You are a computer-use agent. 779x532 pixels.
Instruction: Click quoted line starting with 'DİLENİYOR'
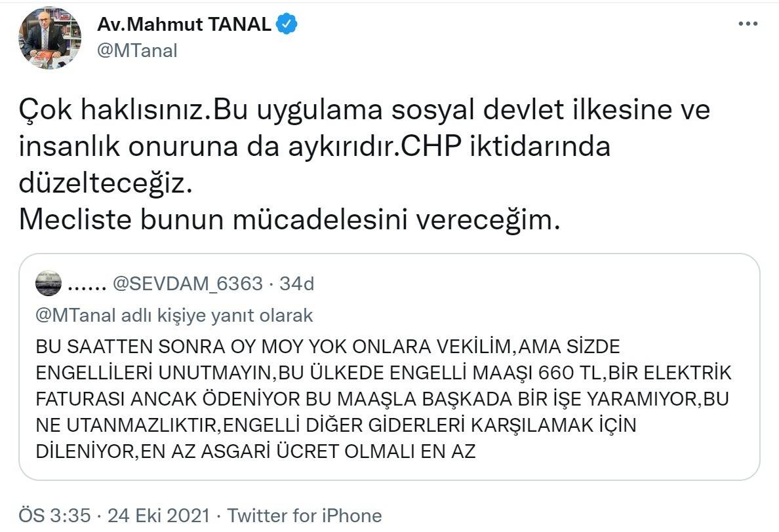(x=255, y=451)
